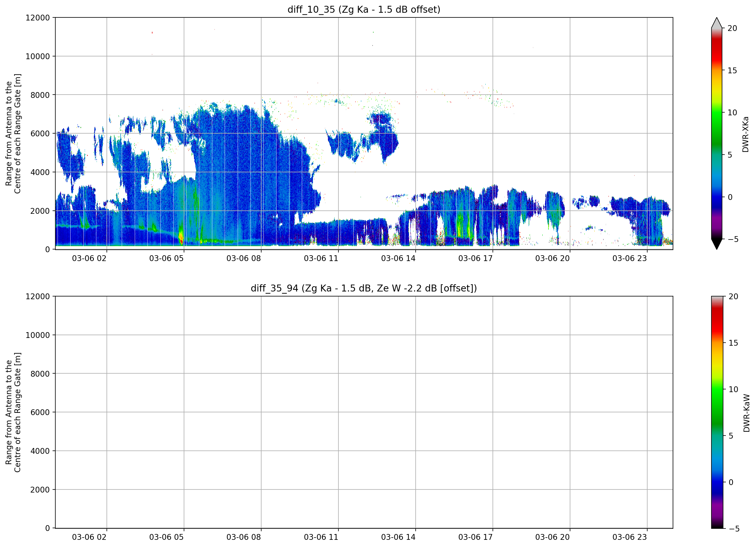
Task: Click '03-06 20' tick under diff_35_94 plot
Action: [x=553, y=537]
